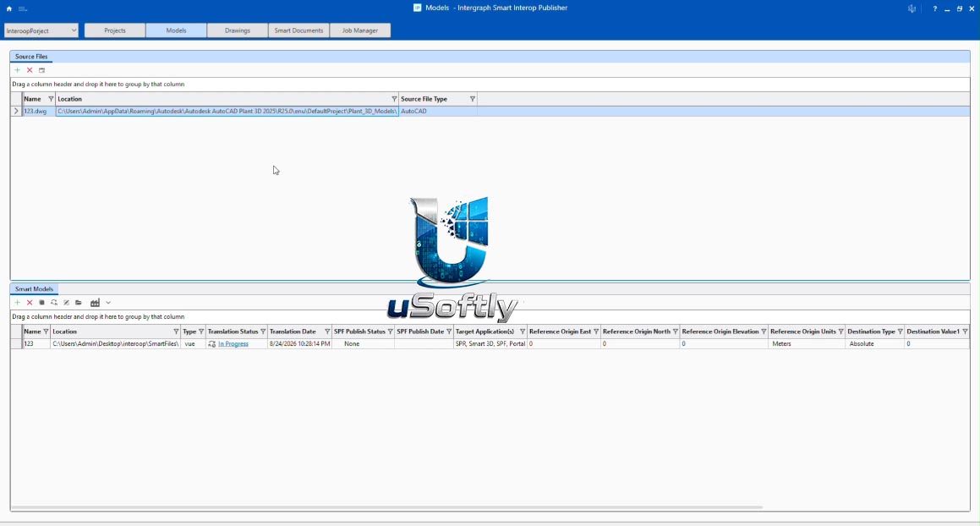This screenshot has height=526, width=980.
Task: Click the refresh translation icon in Smart Models
Action: (54, 303)
